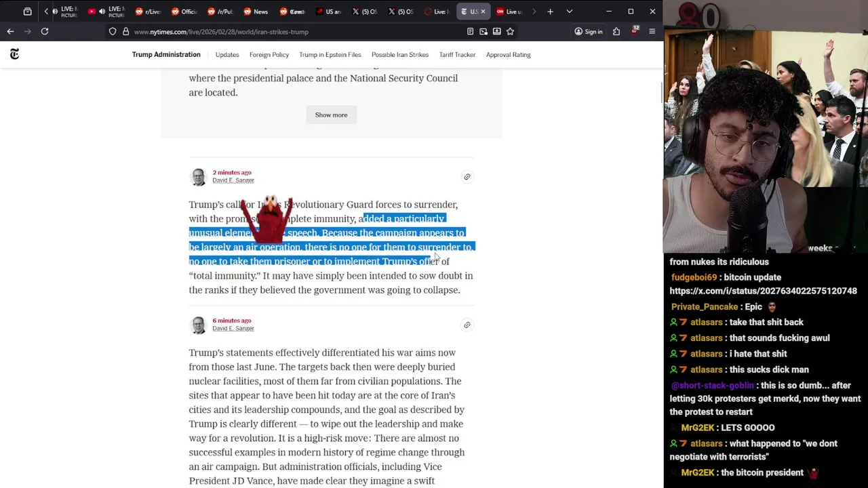Screen dimensions: 868x488
Task: Open the tracking protection shield icon
Action: 113,31
